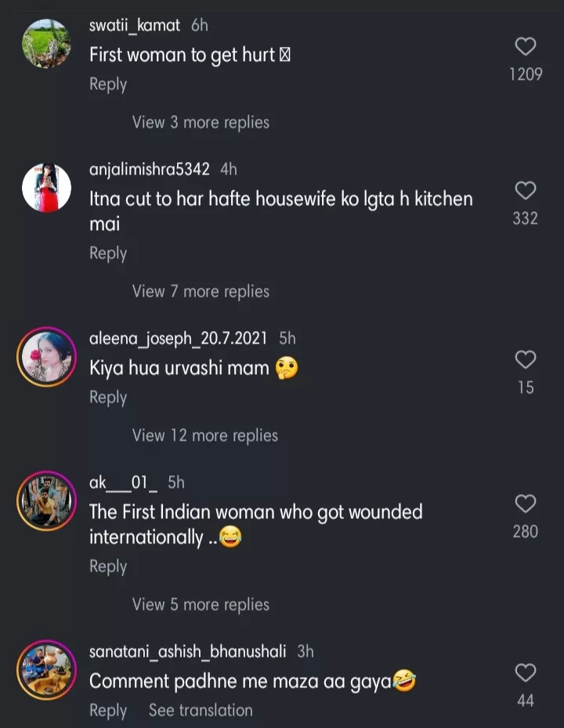Expand View 12 more replies
The width and height of the screenshot is (564, 728).
coord(204,435)
